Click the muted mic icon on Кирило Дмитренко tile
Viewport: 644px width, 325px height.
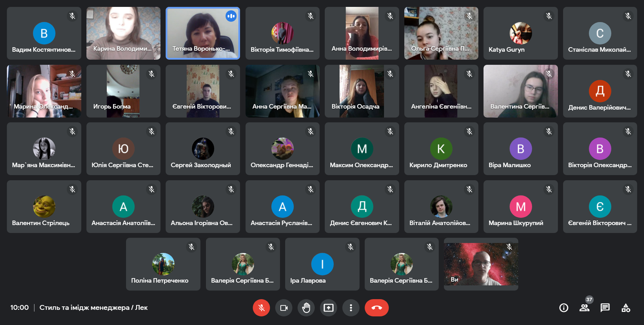pos(469,131)
